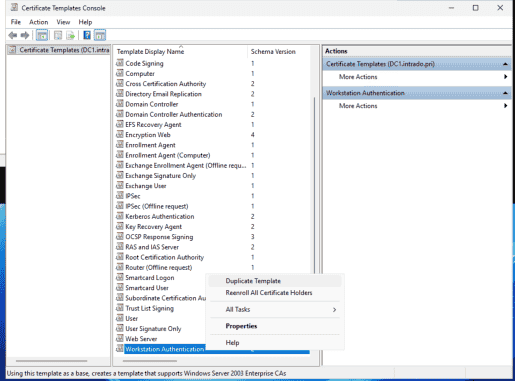Expand More Actions under Workstation Authentication section

click(x=417, y=106)
